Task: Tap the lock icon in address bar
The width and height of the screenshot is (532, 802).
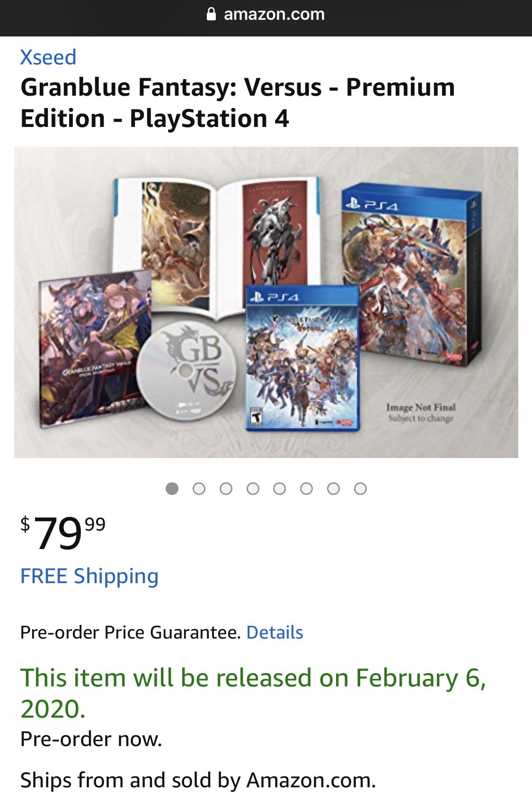Action: coord(212,14)
